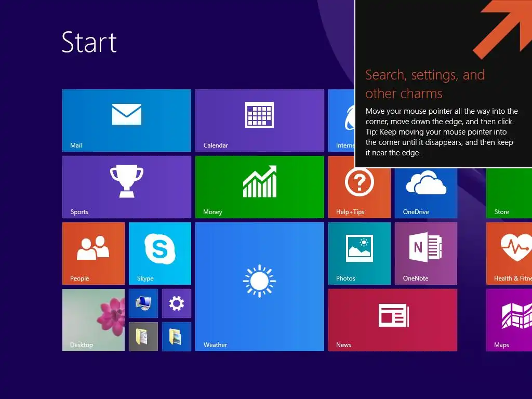Launch the News tile

pos(393,320)
